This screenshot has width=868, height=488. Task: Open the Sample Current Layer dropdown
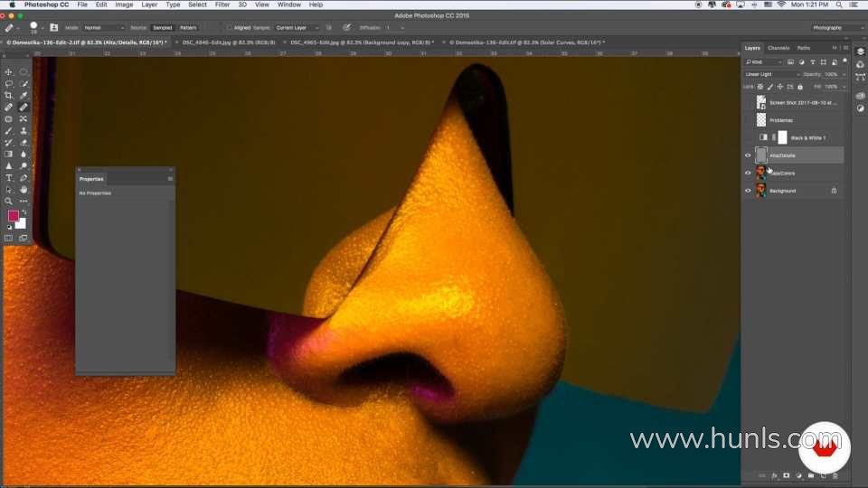coord(297,28)
